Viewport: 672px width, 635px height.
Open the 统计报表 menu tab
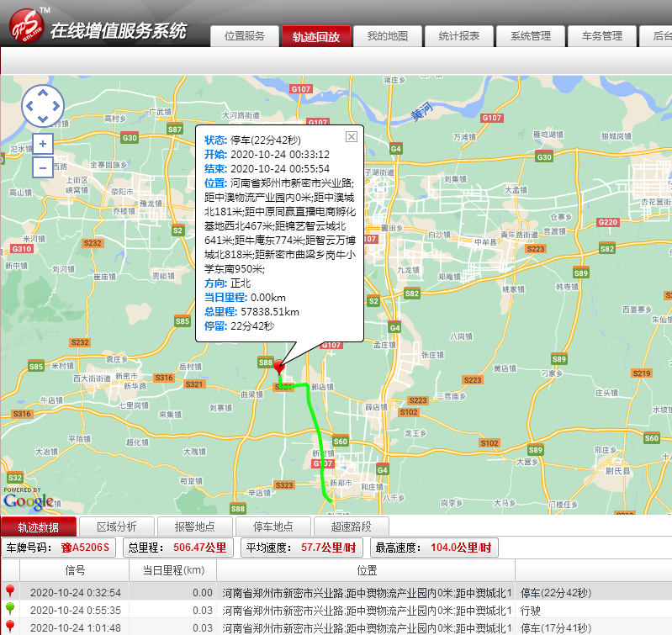tap(458, 36)
